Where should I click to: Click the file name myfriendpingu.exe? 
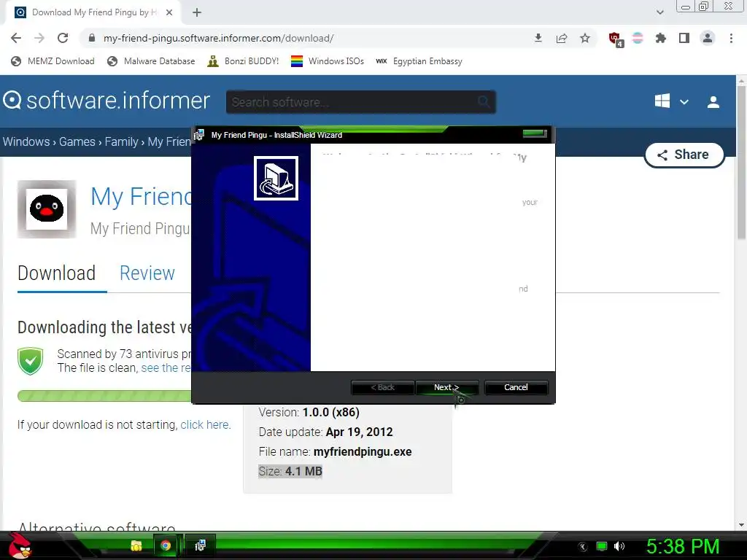pos(363,452)
